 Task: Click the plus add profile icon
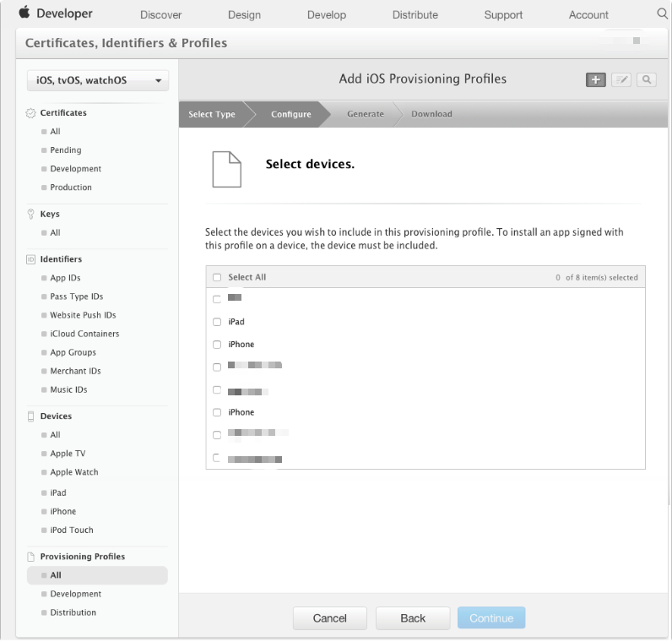(596, 79)
